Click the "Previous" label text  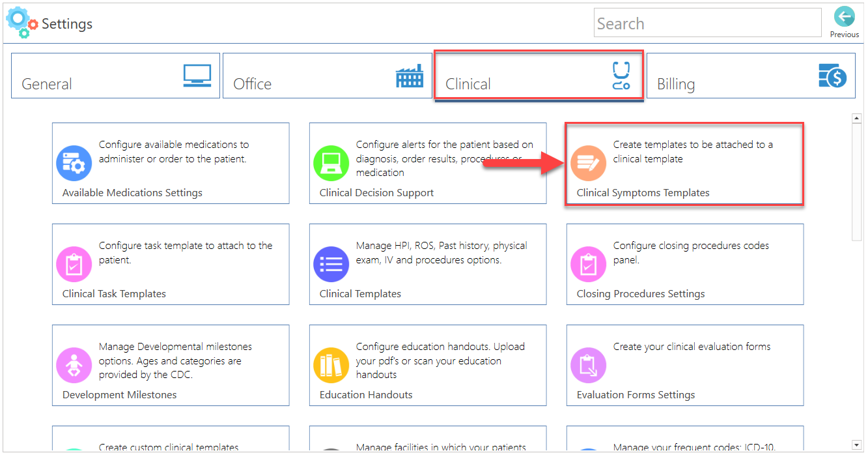(x=845, y=35)
